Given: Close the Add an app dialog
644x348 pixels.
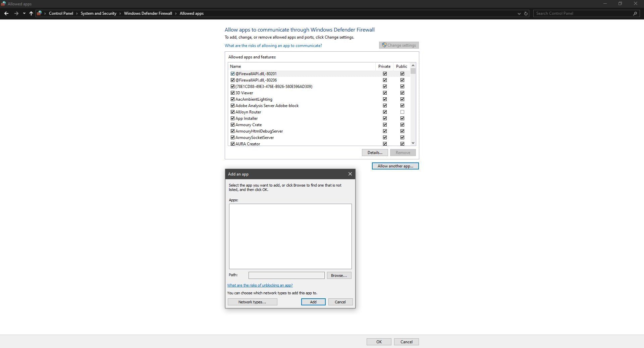Looking at the screenshot, I should [350, 174].
